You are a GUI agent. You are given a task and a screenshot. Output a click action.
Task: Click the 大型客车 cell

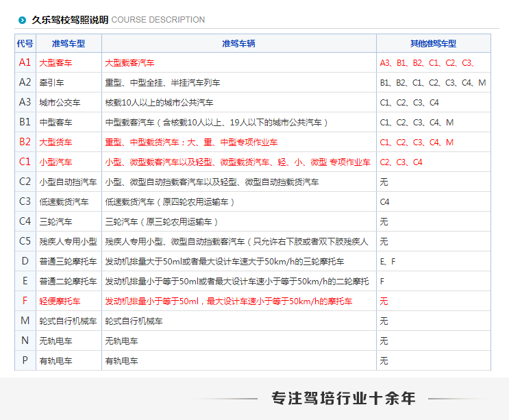click(x=69, y=62)
